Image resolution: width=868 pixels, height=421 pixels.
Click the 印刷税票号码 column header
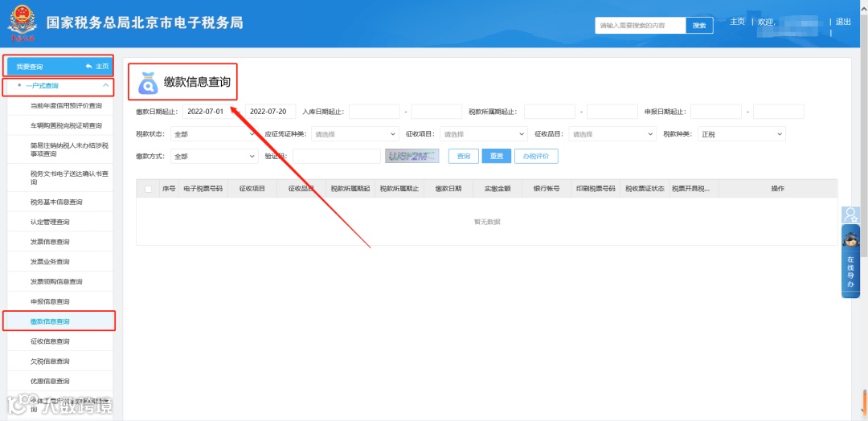(596, 189)
